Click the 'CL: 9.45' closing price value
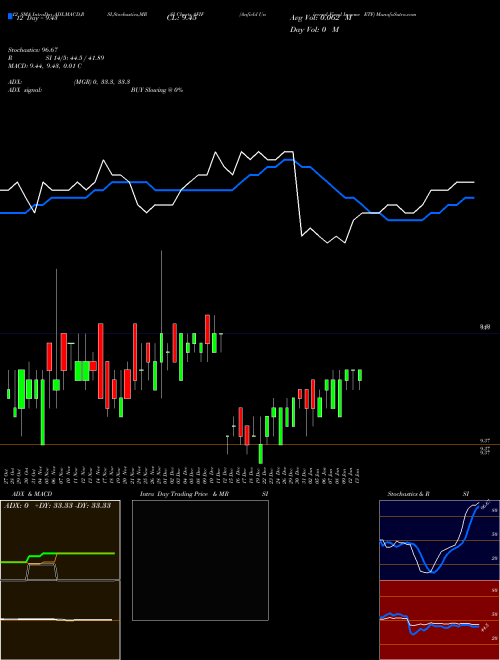Image resolution: width=500 pixels, height=660 pixels. [181, 18]
